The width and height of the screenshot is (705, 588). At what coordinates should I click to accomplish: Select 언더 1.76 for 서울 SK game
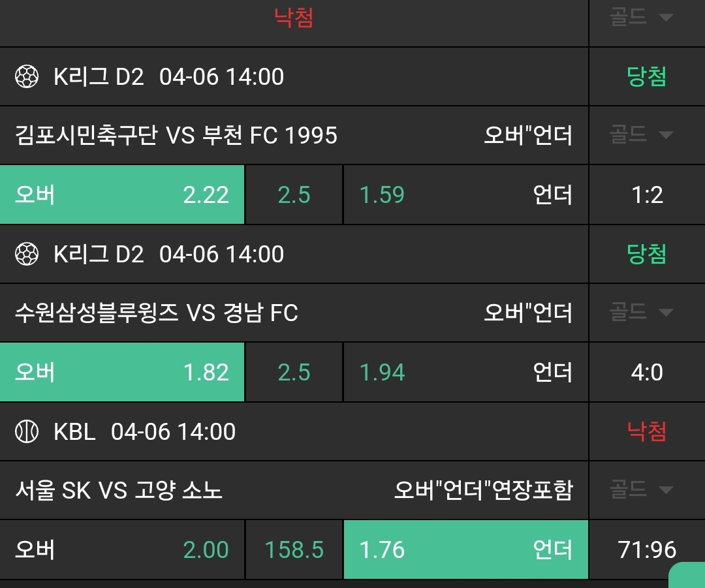[465, 549]
